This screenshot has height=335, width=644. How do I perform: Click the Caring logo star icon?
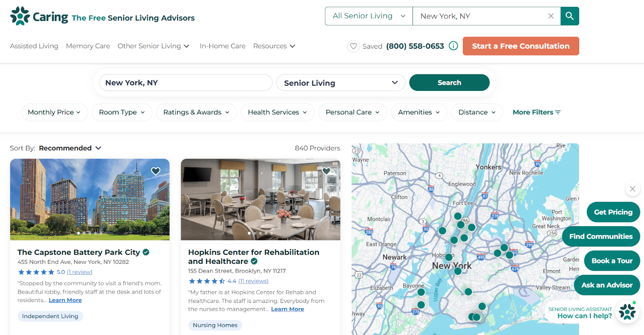point(20,16)
